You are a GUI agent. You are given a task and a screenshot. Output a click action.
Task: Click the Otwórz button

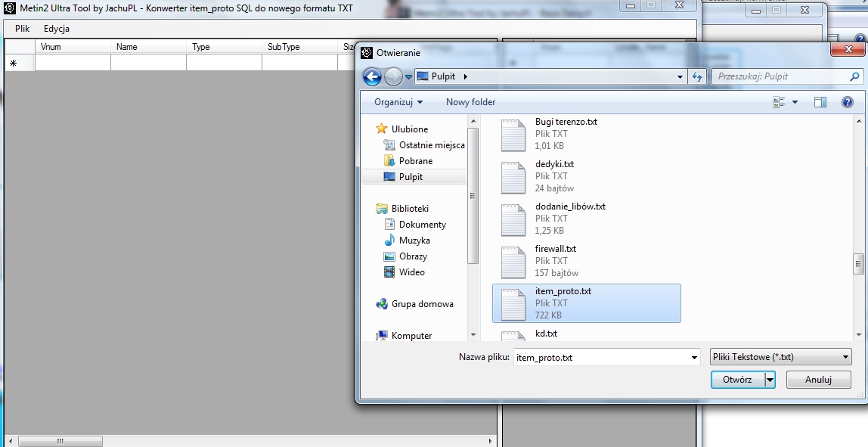pyautogui.click(x=737, y=380)
